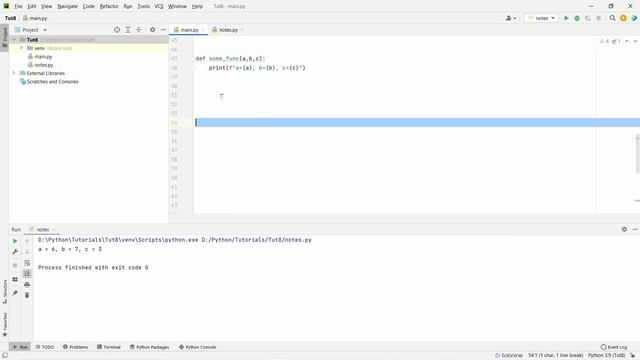Close the main.py editor tab

(x=203, y=30)
